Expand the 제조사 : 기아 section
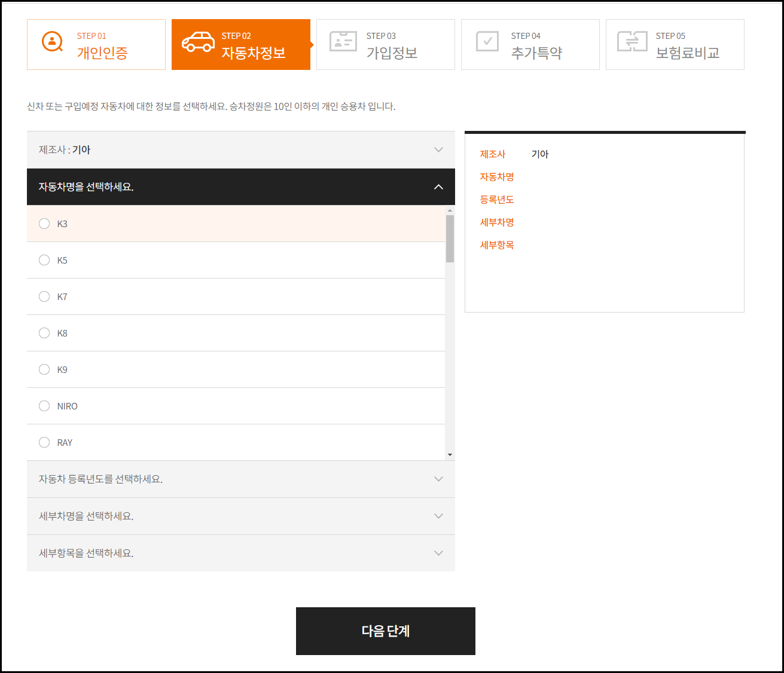The image size is (784, 673). pyautogui.click(x=240, y=149)
